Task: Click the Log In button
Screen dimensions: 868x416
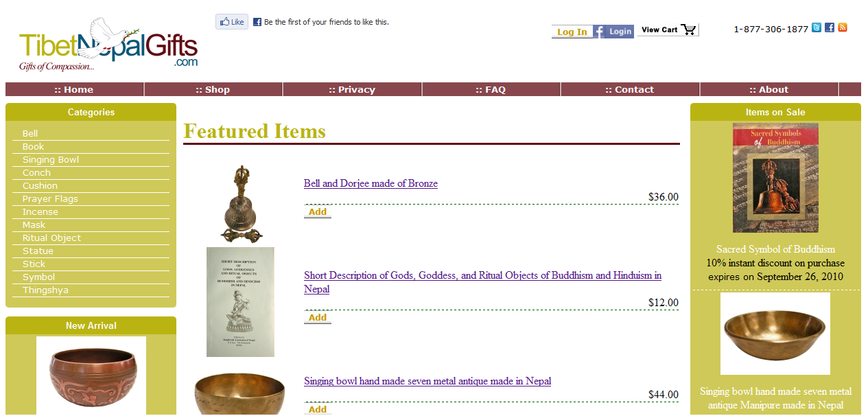Action: click(572, 32)
